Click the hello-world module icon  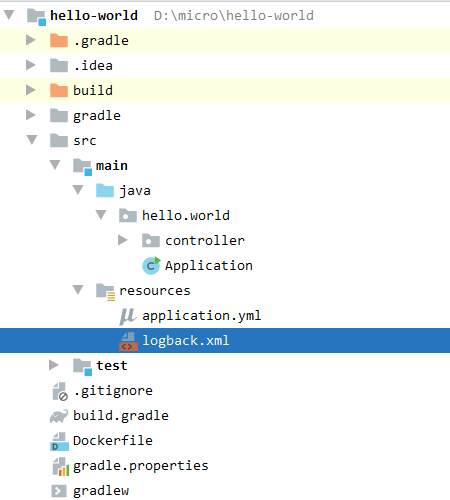tap(36, 17)
